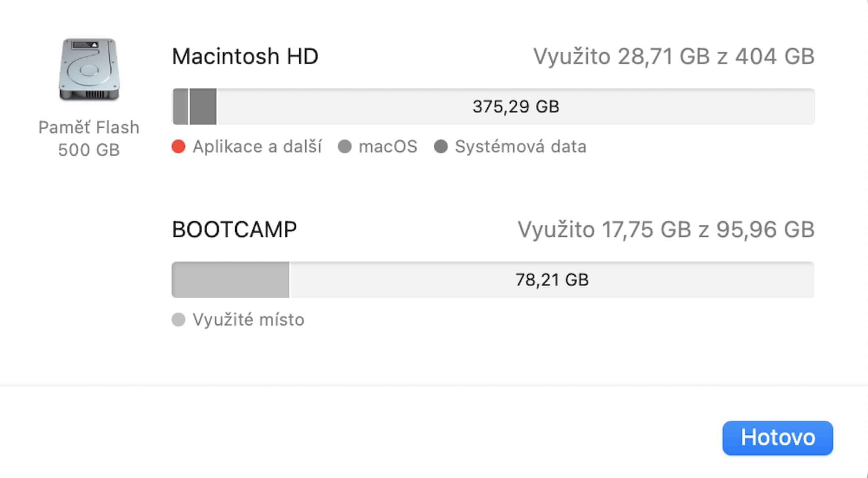Click the Využito 28,71 GB z 404 GB text

tap(674, 56)
